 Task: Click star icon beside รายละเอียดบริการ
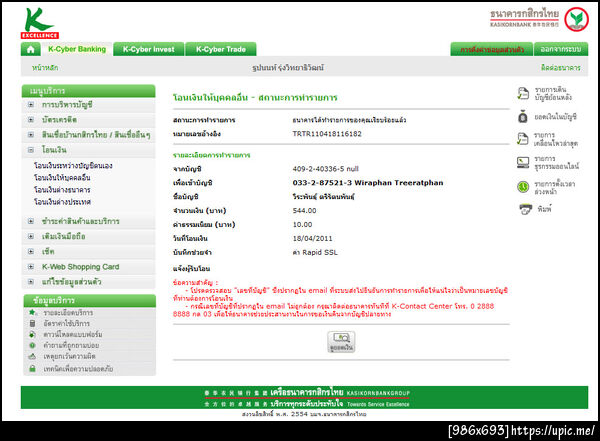tap(32, 312)
